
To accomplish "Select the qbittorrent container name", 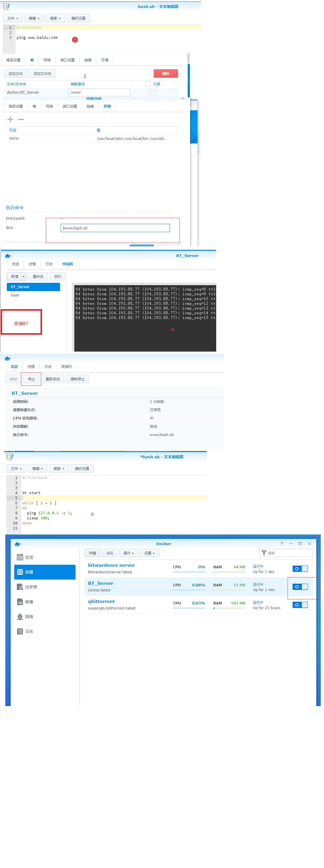I will 101,601.
